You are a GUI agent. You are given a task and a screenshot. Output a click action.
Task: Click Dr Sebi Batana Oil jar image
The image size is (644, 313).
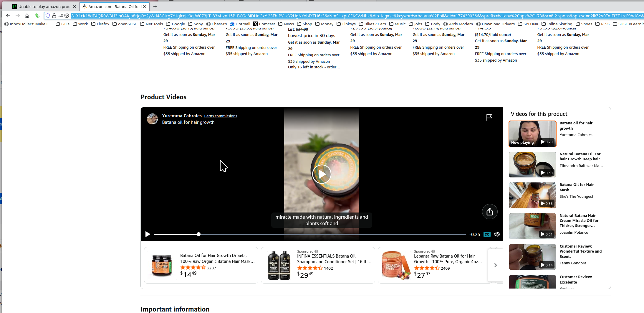162,265
